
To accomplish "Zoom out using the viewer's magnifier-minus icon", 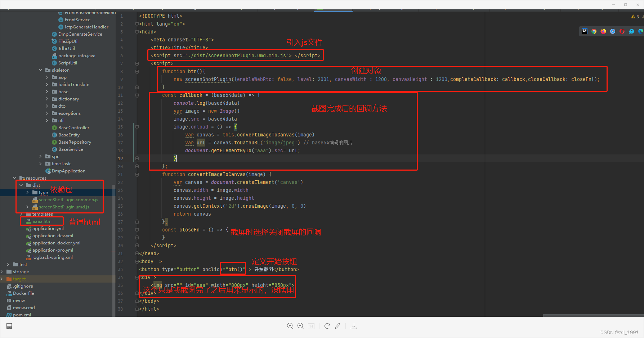I will click(x=301, y=326).
